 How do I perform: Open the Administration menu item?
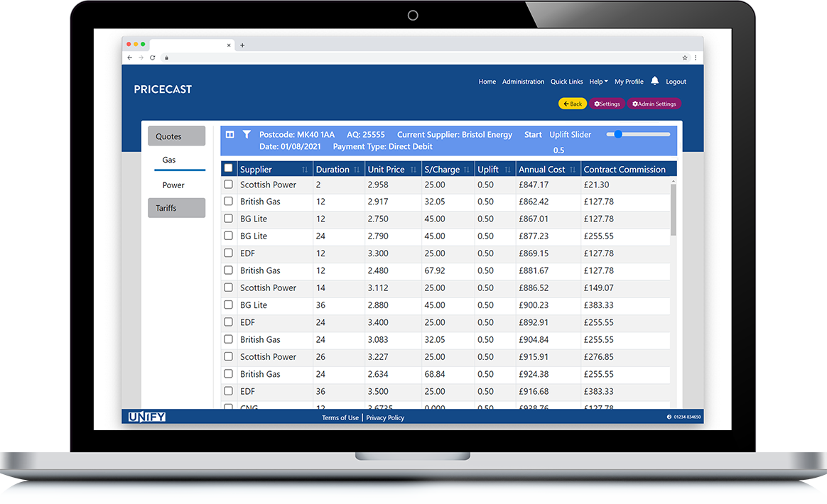523,82
